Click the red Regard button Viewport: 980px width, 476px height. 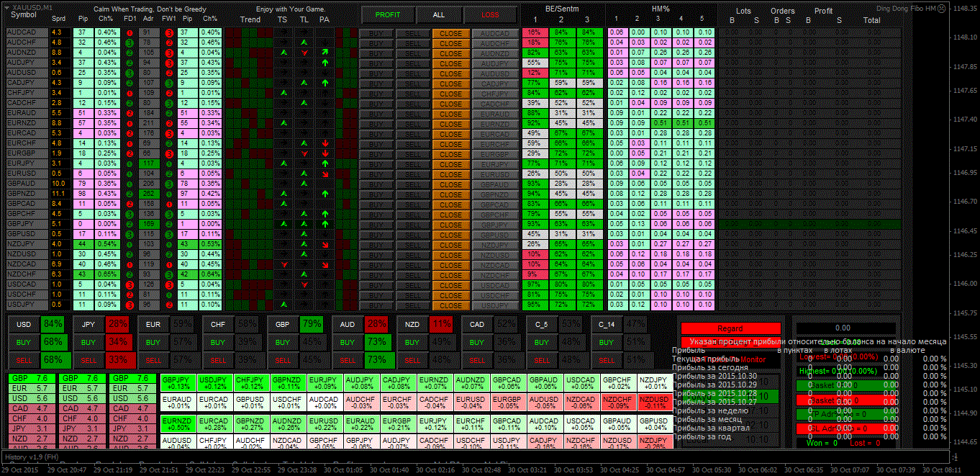tap(730, 328)
